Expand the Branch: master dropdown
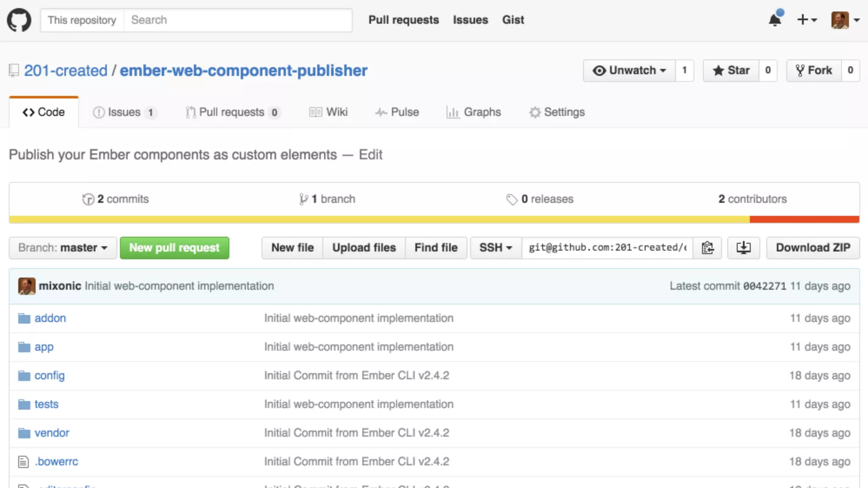Screen dimensions: 868x488 click(63, 248)
